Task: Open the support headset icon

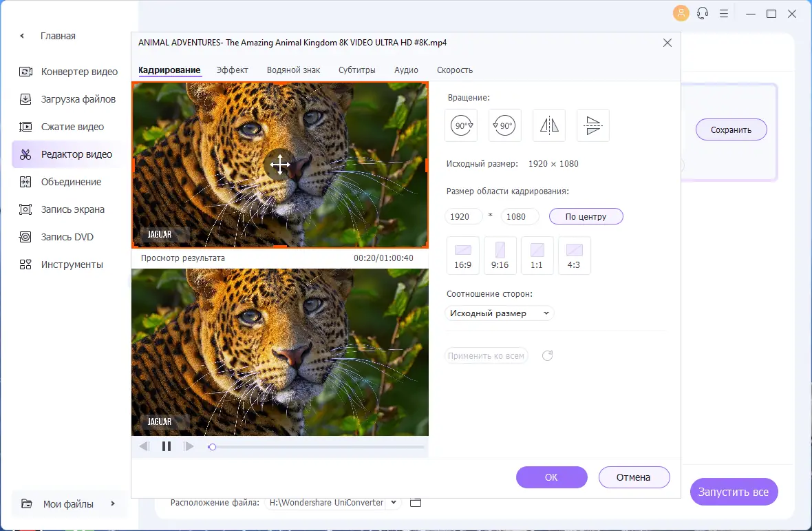Action: (x=702, y=14)
